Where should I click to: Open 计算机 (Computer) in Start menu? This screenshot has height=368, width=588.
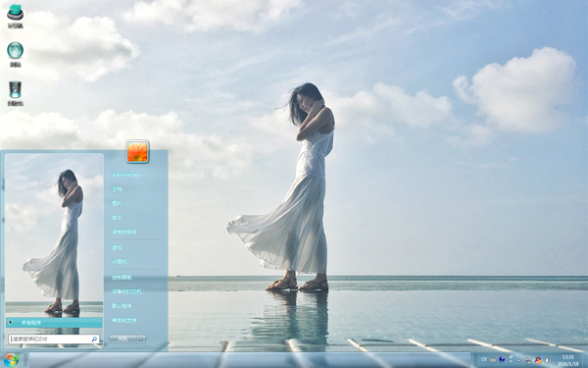pyautogui.click(x=120, y=262)
